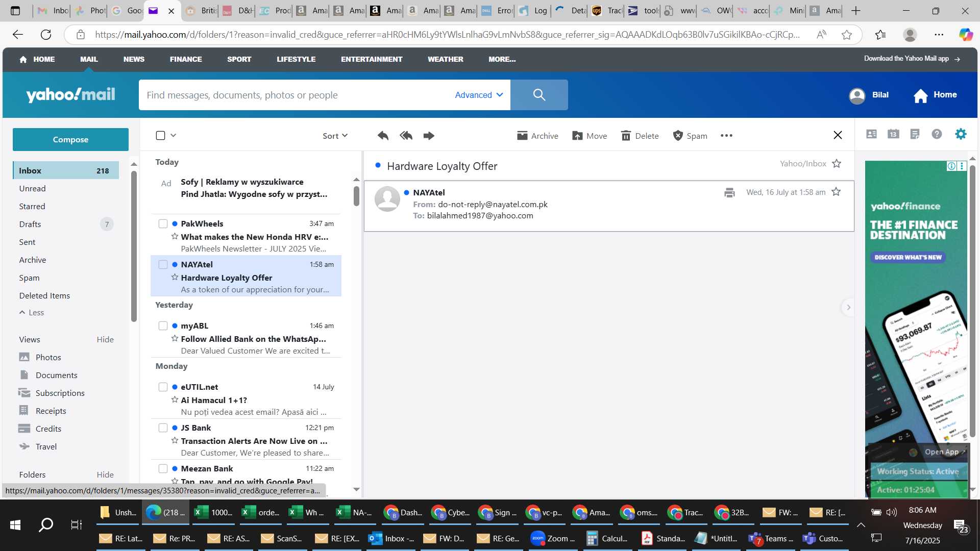Open the Receipts view
The width and height of the screenshot is (980, 551).
[51, 411]
